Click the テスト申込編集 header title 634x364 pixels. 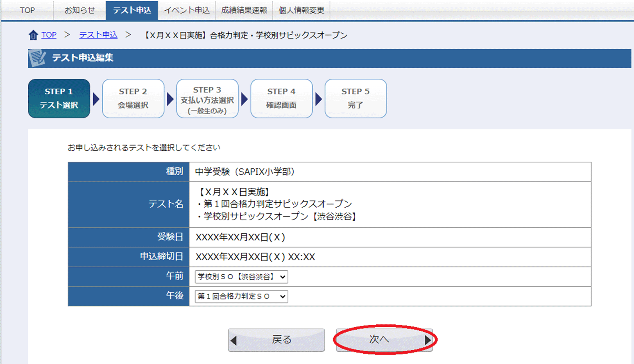(x=83, y=58)
